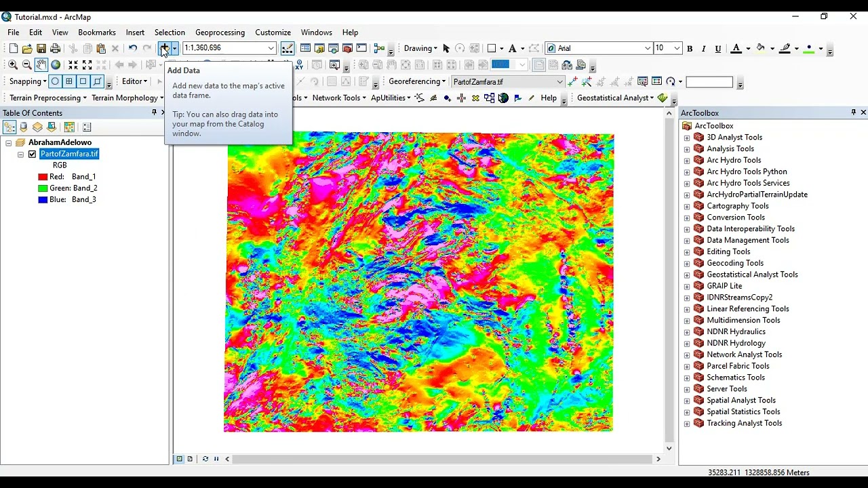Show Table Of Contents List By Source
Screen dimensions: 868x488
[x=24, y=127]
